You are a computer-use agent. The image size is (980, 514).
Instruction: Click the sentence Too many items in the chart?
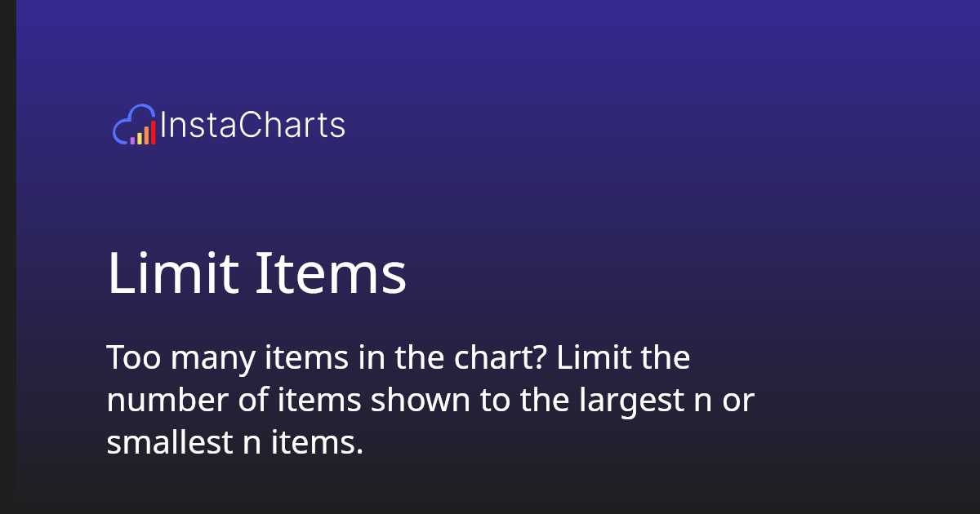point(328,360)
